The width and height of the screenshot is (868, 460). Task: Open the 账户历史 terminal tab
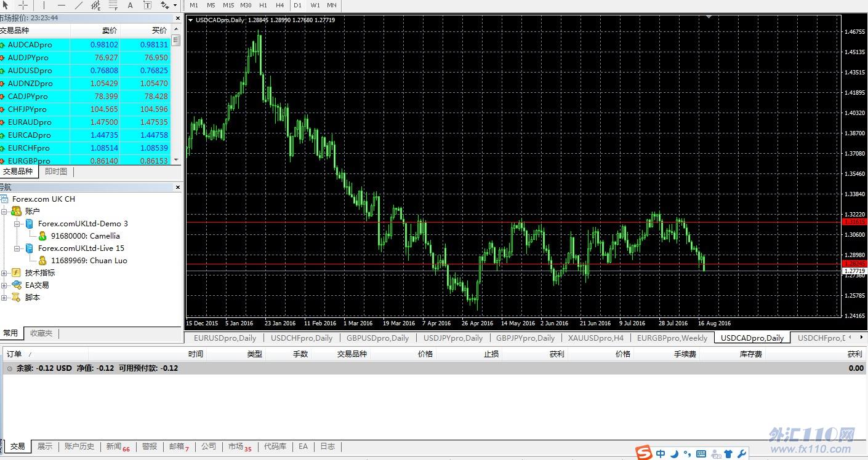click(79, 446)
